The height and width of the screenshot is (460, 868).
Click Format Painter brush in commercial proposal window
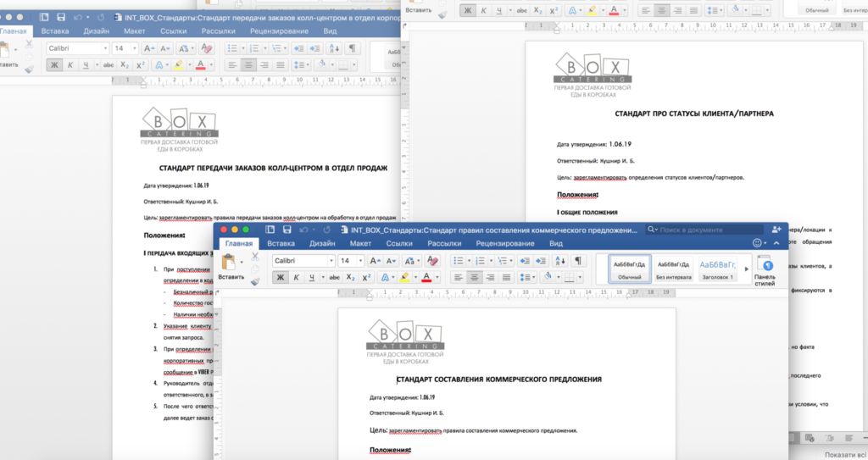[254, 281]
